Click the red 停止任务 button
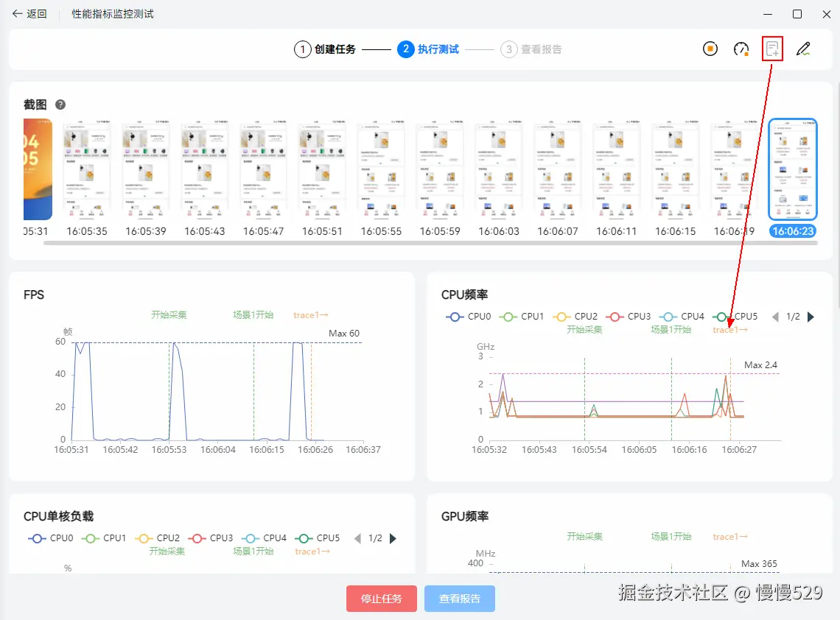The width and height of the screenshot is (840, 620). 382,599
